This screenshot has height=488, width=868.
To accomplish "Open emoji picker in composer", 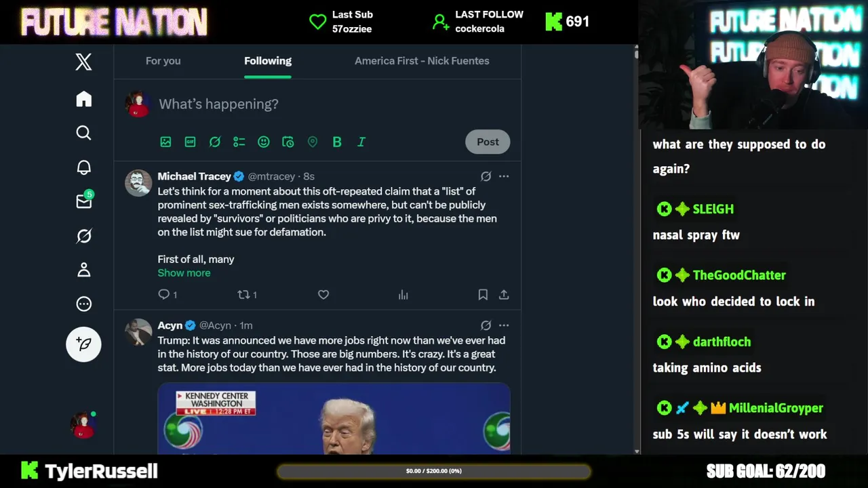I will pyautogui.click(x=263, y=142).
